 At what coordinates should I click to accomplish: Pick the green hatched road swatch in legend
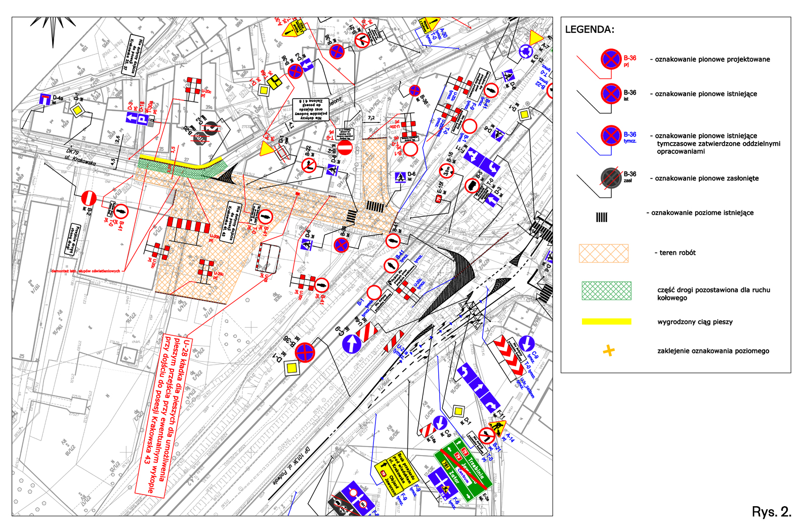pos(606,291)
